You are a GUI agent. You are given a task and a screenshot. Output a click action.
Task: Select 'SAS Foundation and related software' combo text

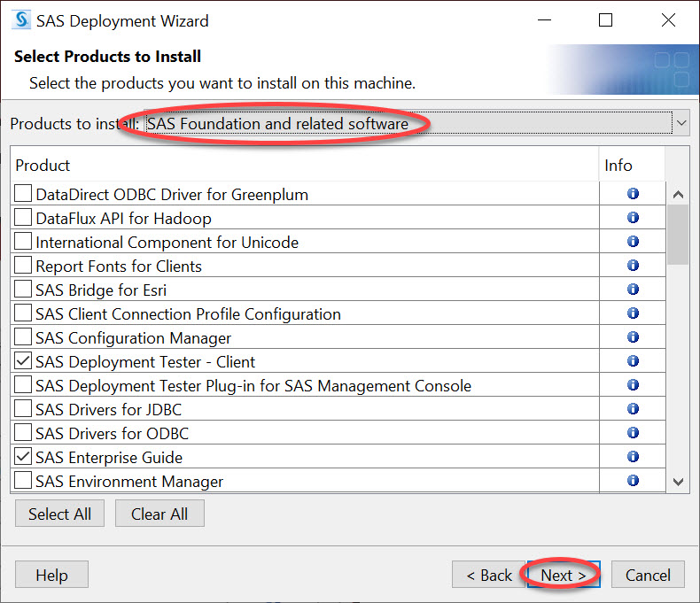(277, 124)
